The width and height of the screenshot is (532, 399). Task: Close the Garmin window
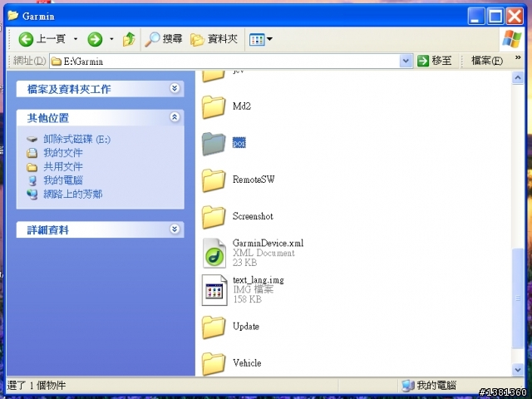(515, 16)
